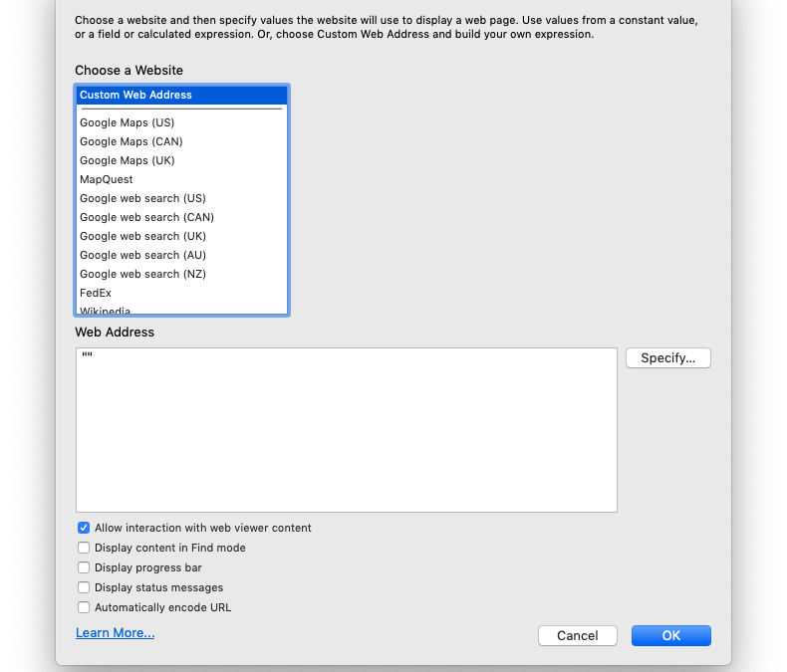This screenshot has height=672, width=787.
Task: Choose Google Maps (US) from list
Action: click(181, 122)
